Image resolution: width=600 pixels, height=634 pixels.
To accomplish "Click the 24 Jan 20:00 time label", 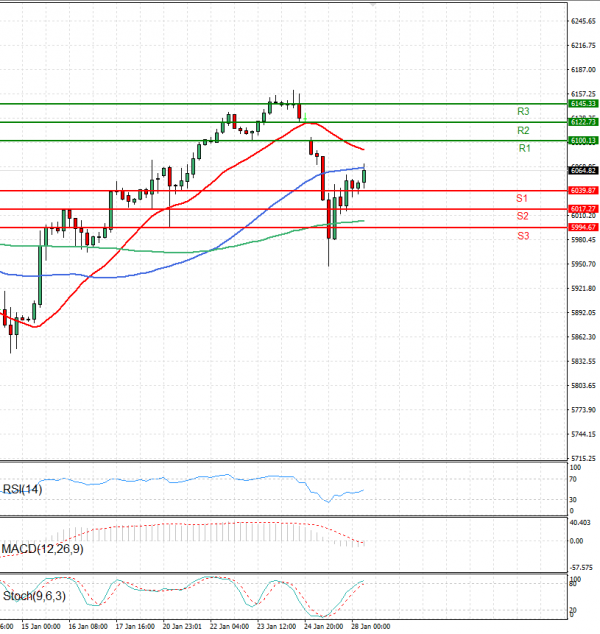I will (x=323, y=626).
